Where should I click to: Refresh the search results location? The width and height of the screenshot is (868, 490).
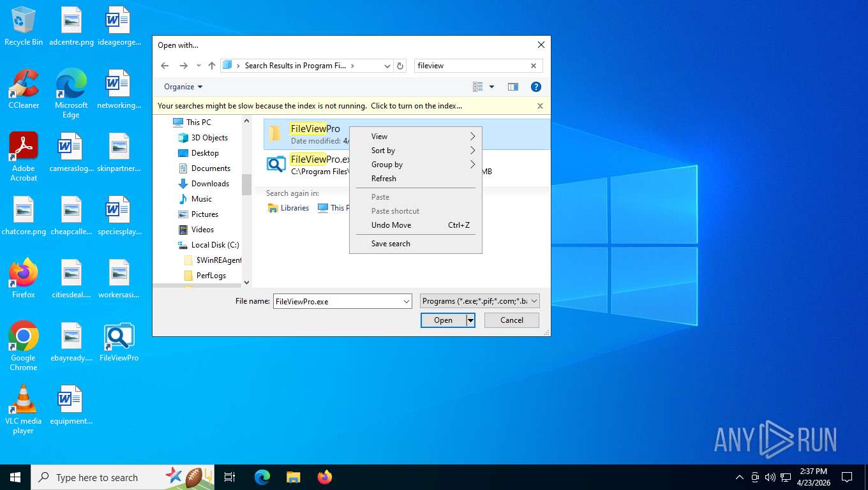(x=400, y=66)
